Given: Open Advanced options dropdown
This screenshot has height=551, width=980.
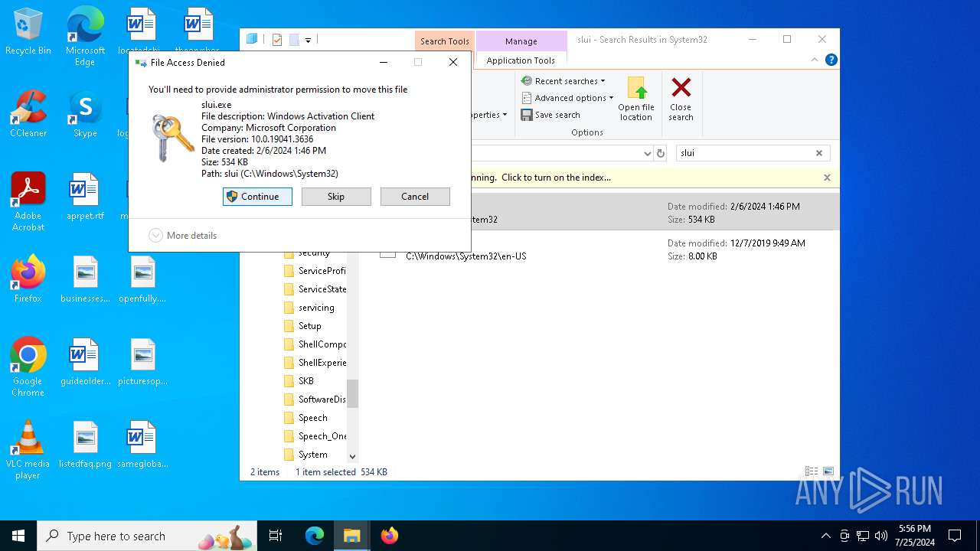Looking at the screenshot, I should pos(567,98).
